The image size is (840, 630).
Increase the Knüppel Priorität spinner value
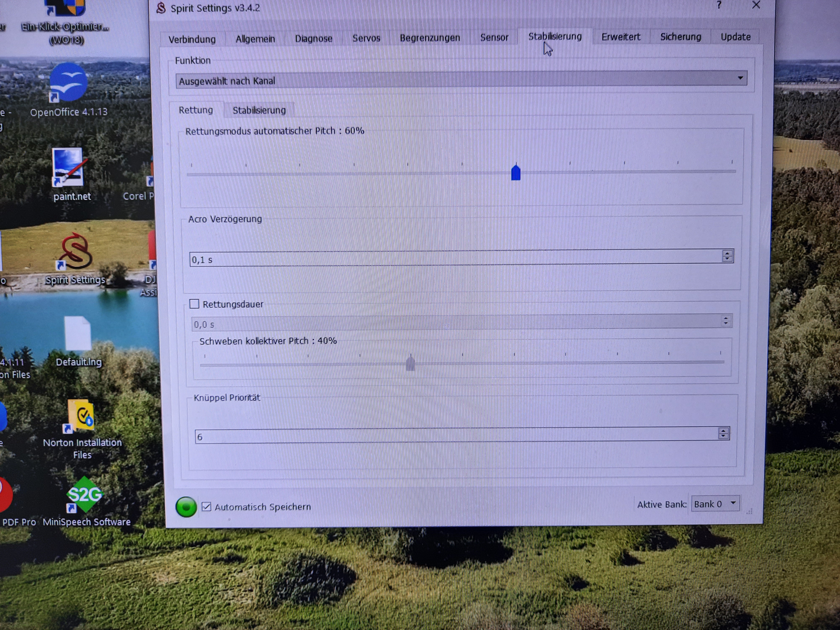point(723,431)
